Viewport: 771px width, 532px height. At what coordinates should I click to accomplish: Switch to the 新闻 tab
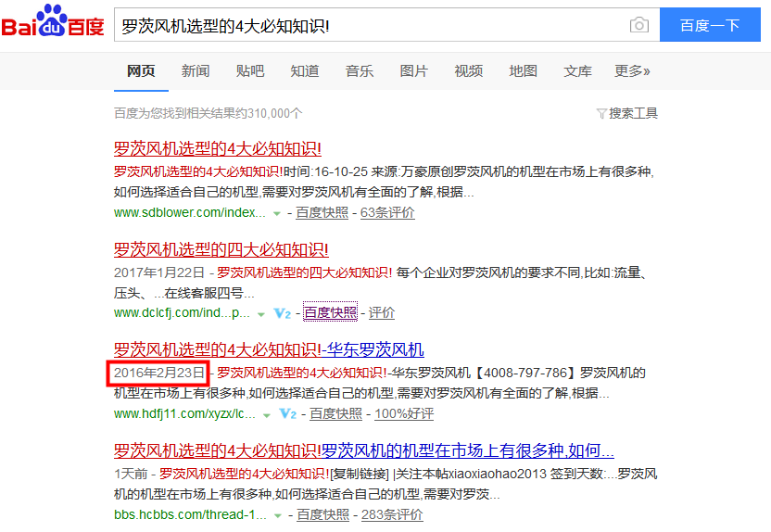(196, 71)
